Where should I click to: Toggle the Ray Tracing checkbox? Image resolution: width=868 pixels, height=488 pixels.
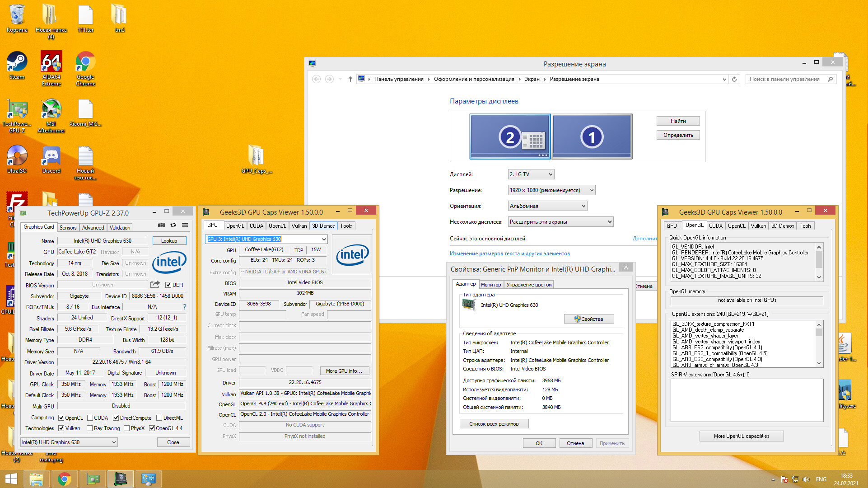pyautogui.click(x=89, y=428)
